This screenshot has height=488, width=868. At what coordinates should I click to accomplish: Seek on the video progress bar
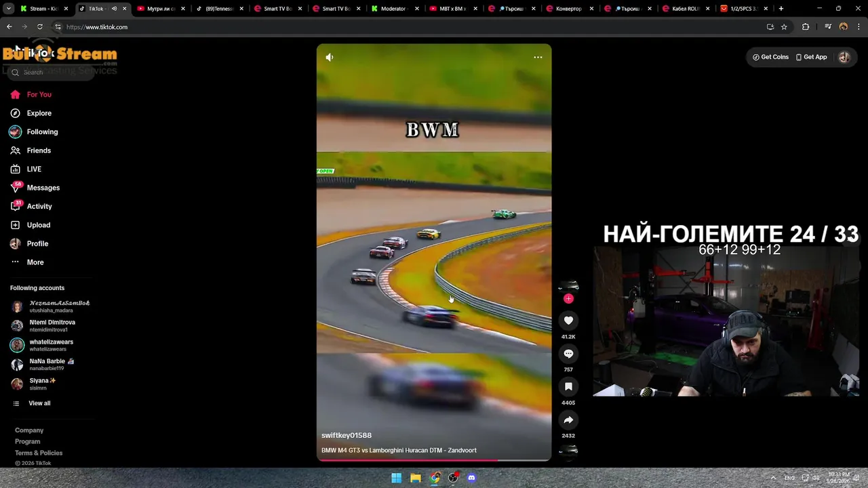click(434, 460)
